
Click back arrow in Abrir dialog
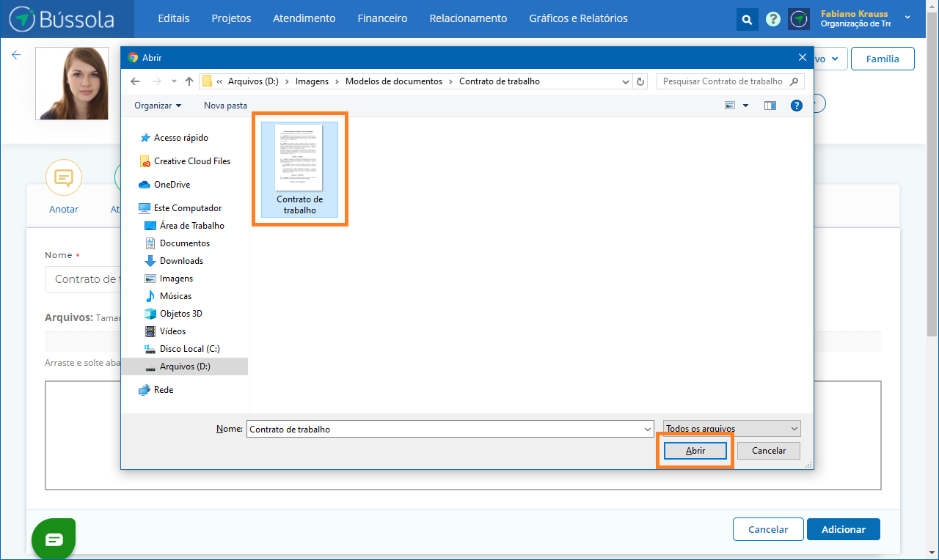pyautogui.click(x=134, y=81)
